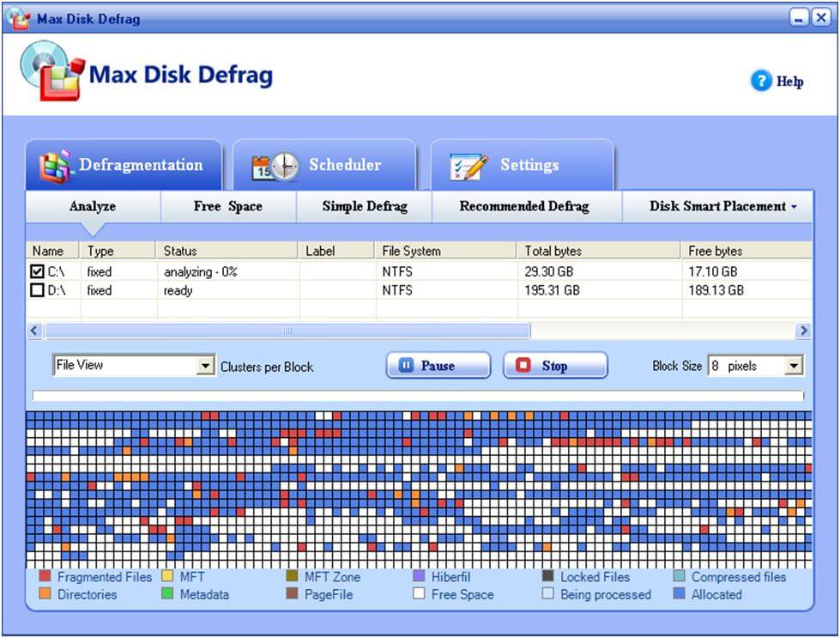The image size is (840, 638).
Task: Click the title bar application icon
Action: [19, 18]
